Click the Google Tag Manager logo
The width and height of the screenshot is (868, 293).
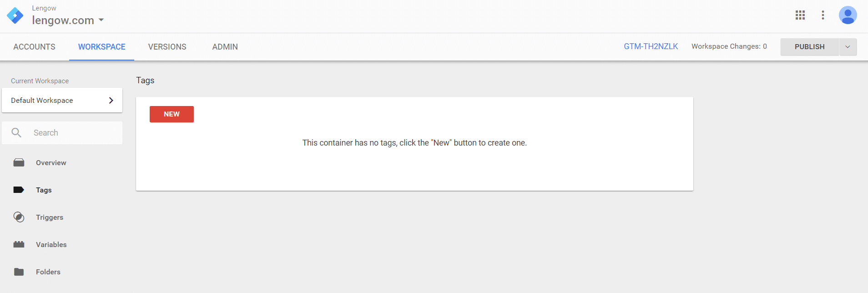tap(15, 15)
